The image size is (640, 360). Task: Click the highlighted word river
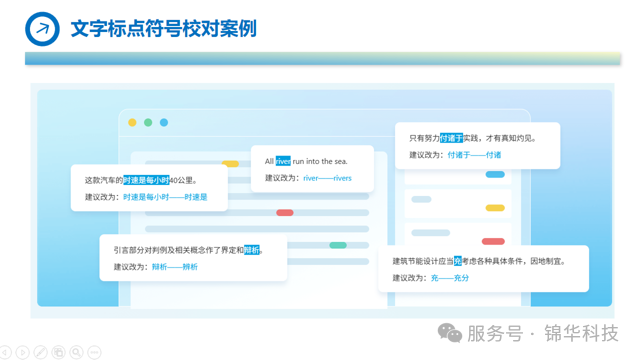(283, 161)
